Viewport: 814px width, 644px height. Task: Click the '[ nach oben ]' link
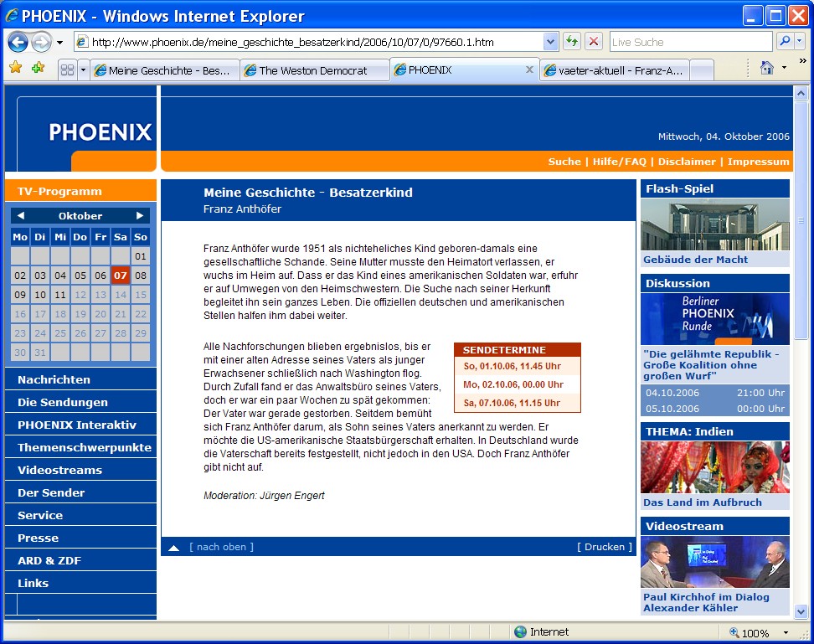click(x=222, y=547)
